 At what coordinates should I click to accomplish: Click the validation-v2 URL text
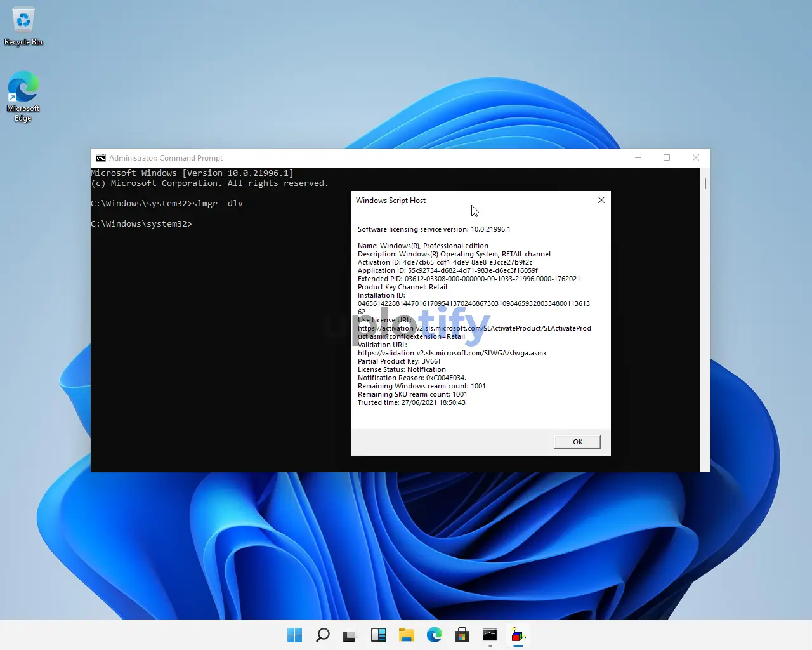452,353
